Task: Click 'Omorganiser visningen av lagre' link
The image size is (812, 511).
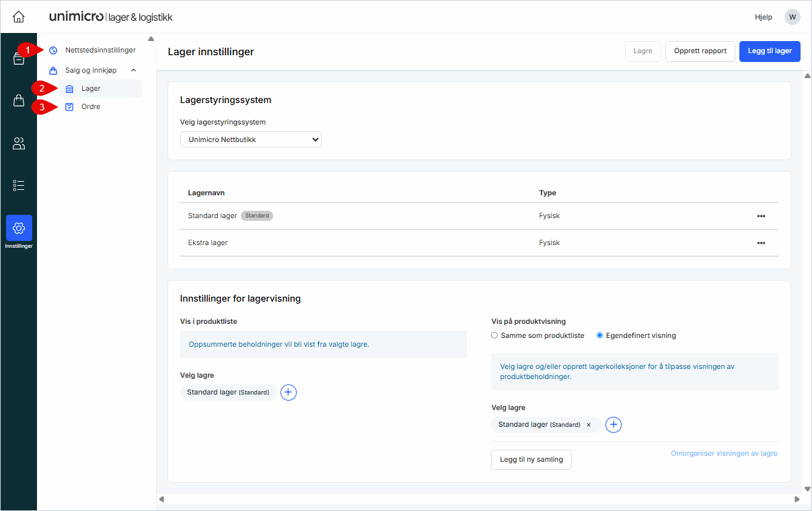Action: pyautogui.click(x=724, y=454)
